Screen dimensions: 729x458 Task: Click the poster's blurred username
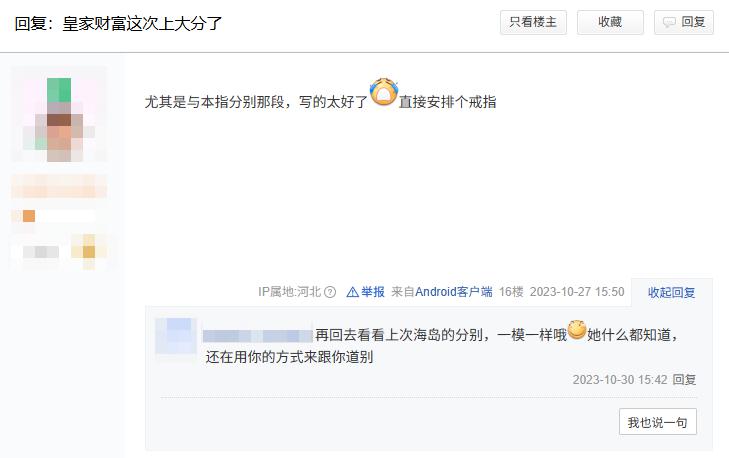tap(59, 186)
